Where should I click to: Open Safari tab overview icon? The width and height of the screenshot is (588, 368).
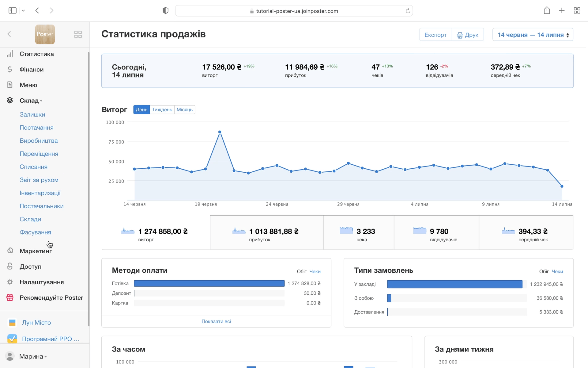point(577,11)
